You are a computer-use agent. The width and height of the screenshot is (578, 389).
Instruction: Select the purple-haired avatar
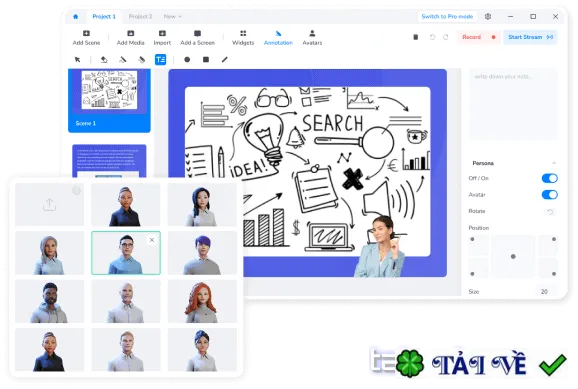[x=202, y=253]
